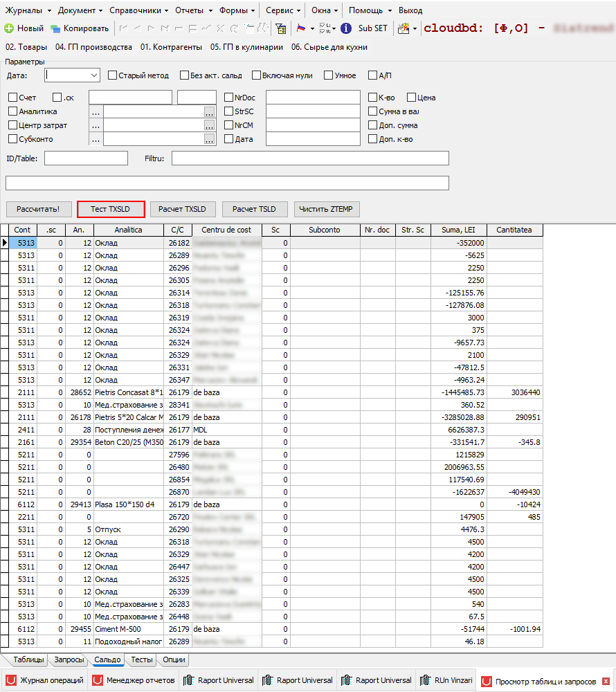This screenshot has height=692, width=616.
Task: Tick the Умное checkbox
Action: [x=328, y=75]
